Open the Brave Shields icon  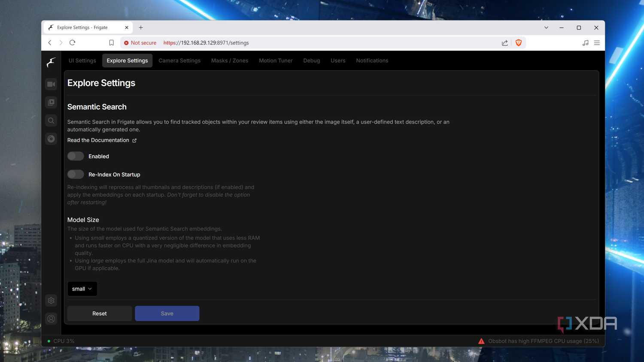(519, 42)
